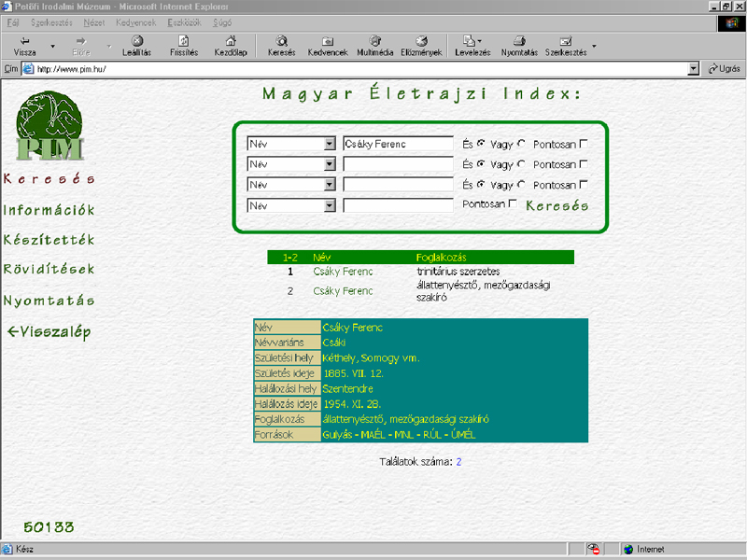Click the page icon in address bar
This screenshot has height=560, width=747.
(29, 68)
